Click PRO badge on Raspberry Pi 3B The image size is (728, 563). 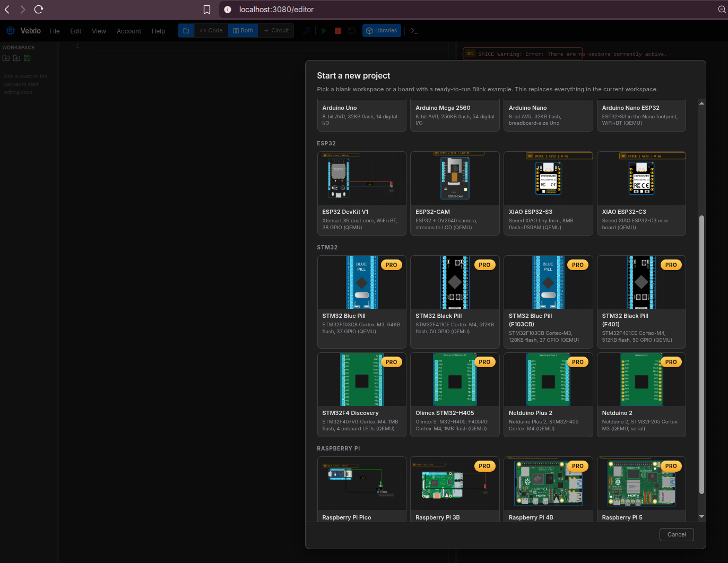point(484,466)
